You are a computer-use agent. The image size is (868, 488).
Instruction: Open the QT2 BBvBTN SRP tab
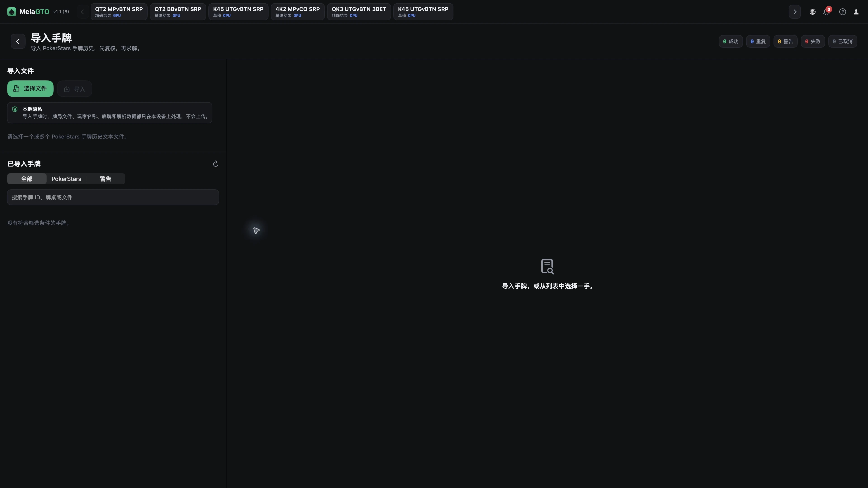click(178, 12)
